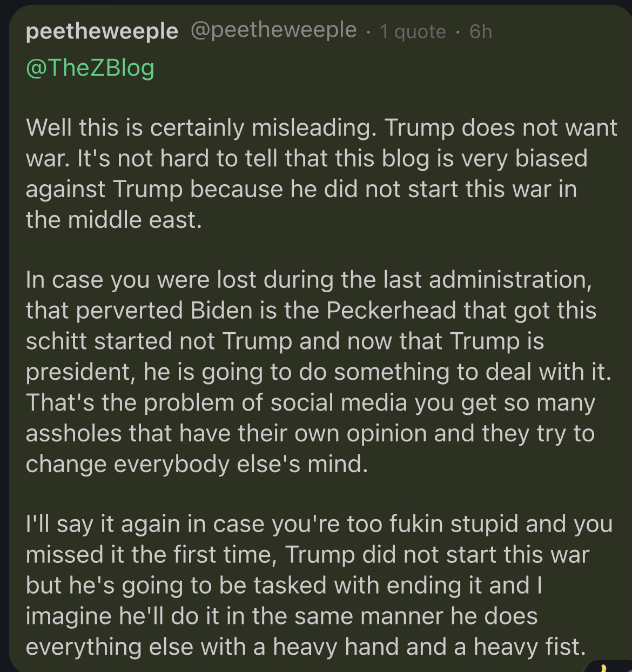Click the line ending "the middle east."
Viewport: 632px width, 672px height.
coord(113,220)
